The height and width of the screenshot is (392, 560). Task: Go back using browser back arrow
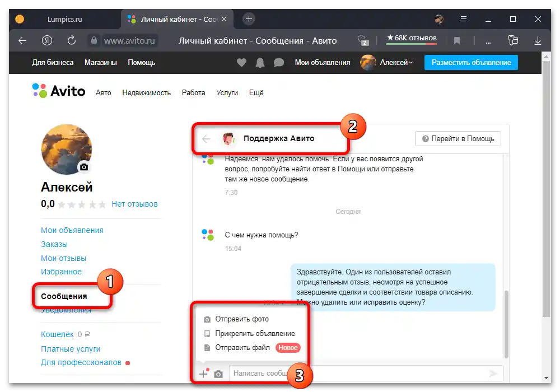22,41
